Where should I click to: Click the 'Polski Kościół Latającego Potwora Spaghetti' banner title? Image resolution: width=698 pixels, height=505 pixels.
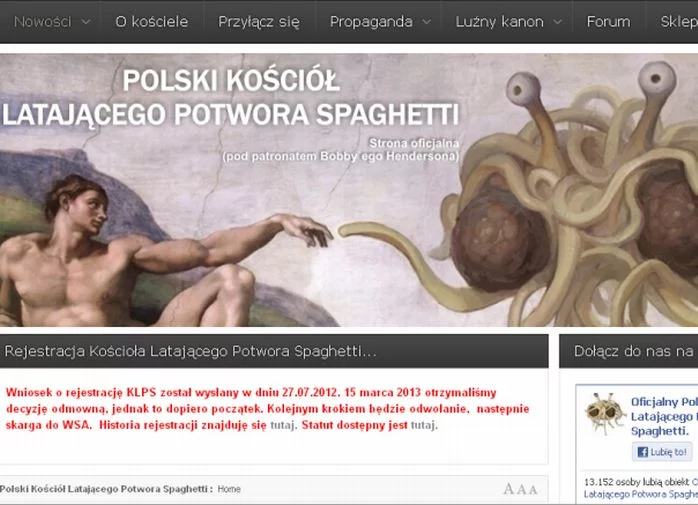(230, 97)
